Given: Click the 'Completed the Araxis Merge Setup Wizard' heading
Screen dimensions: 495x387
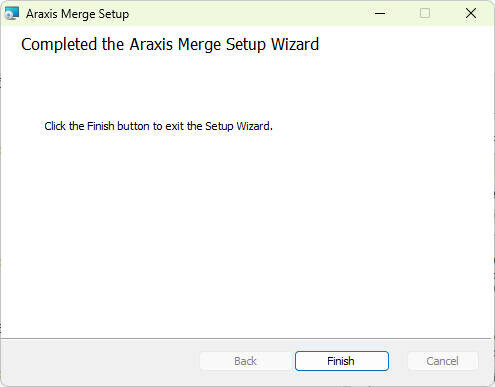Looking at the screenshot, I should [x=170, y=44].
